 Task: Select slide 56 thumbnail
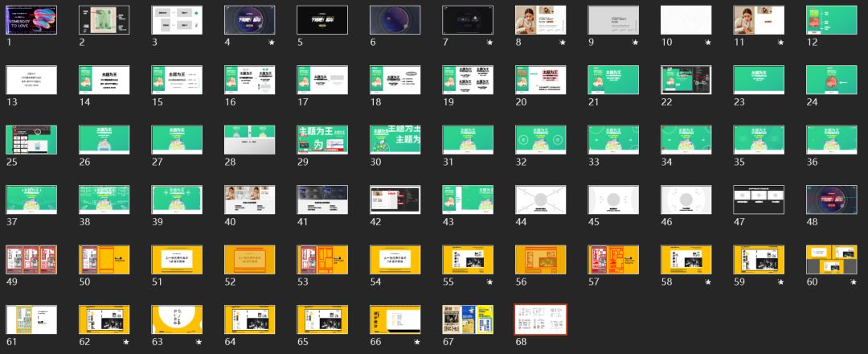click(541, 259)
